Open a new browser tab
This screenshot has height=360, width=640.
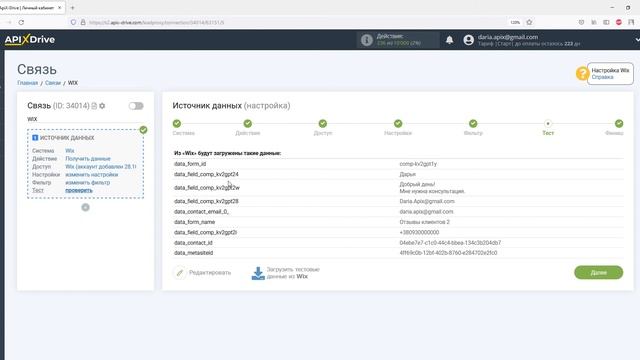coord(73,8)
